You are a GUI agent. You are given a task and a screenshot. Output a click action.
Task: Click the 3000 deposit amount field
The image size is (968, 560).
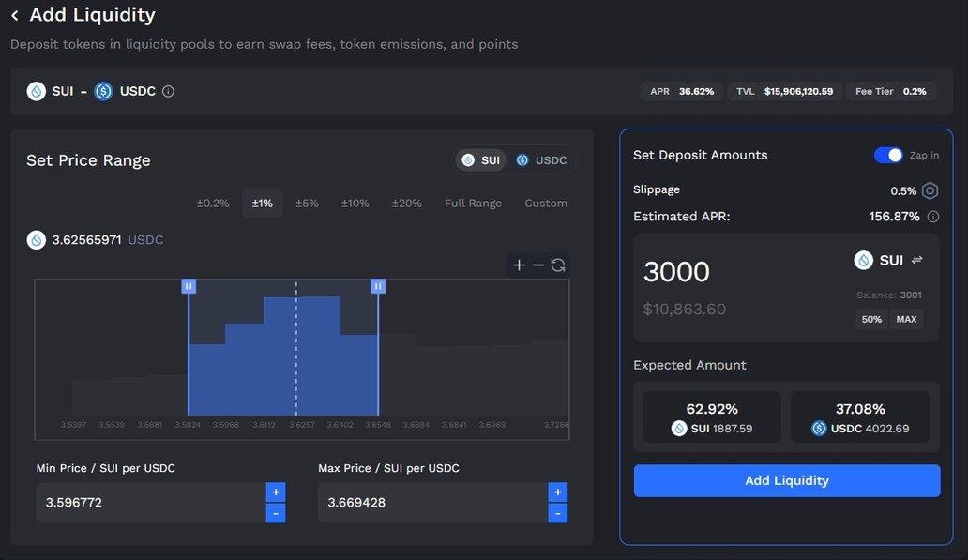tap(676, 272)
